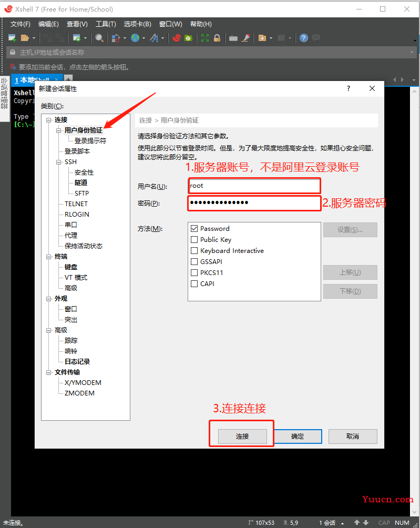Open the 工具(T) menu
The image size is (420, 528).
pyautogui.click(x=106, y=24)
